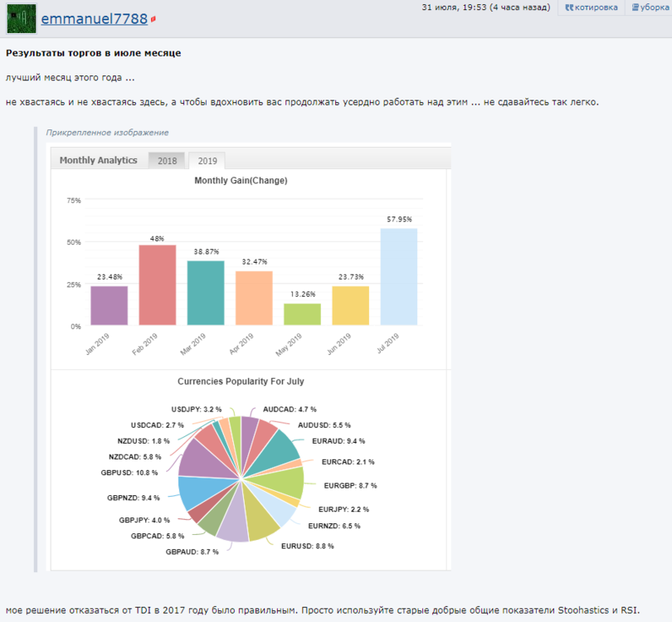Click the EURAUD: 9.4 % pie label
Viewport: 672px width, 622px height.
338,441
